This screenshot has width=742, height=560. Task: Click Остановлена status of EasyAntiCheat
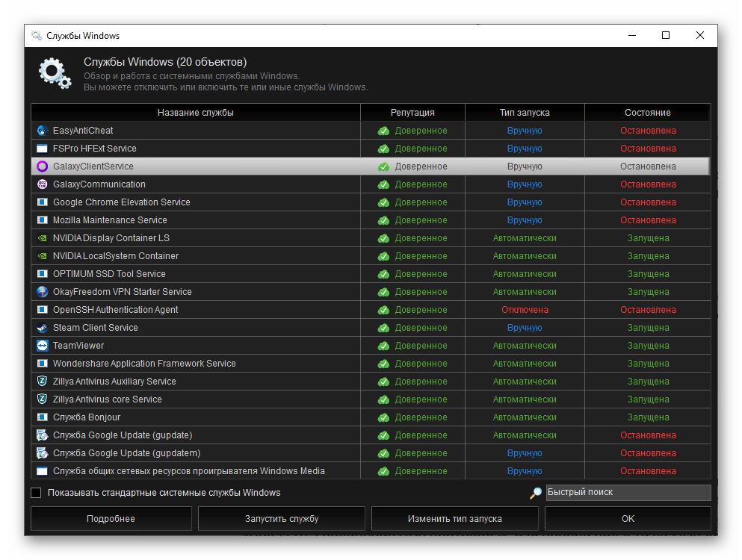click(x=649, y=131)
